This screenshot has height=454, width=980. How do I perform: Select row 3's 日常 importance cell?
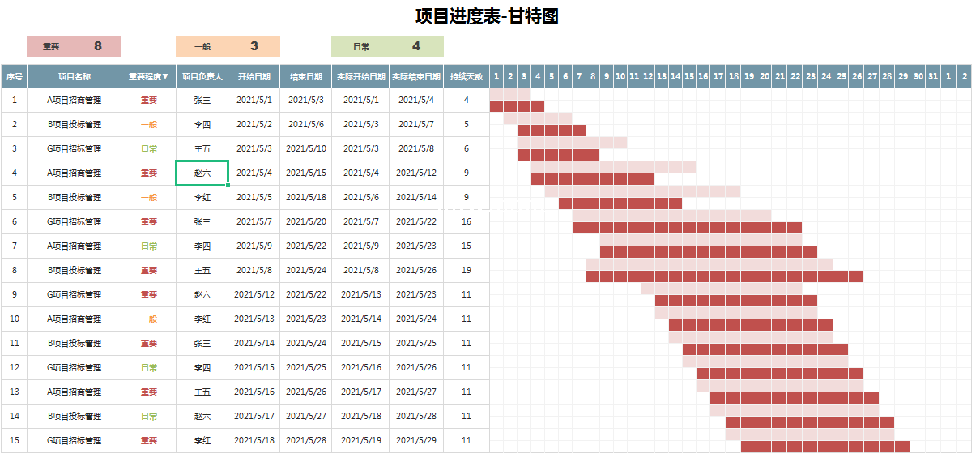click(149, 148)
